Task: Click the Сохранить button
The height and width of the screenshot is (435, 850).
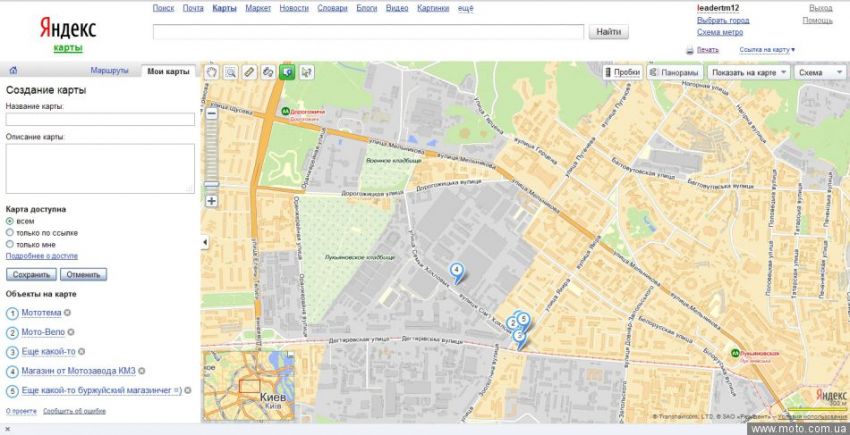Action: [31, 274]
